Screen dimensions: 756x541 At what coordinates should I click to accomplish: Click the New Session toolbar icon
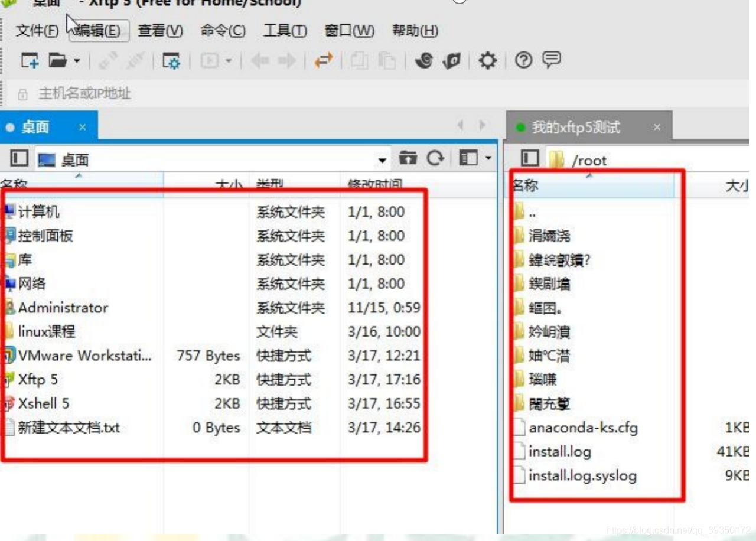pyautogui.click(x=30, y=60)
